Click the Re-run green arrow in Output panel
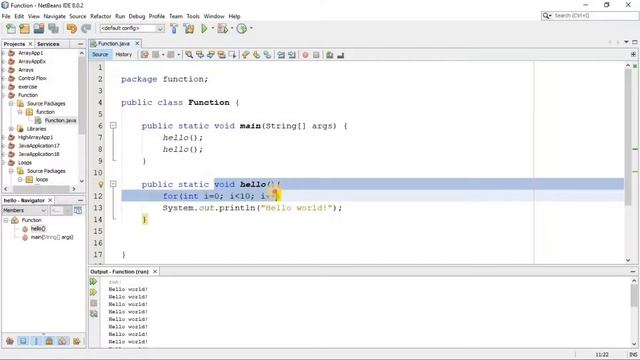640x360 pixels. pyautogui.click(x=93, y=282)
